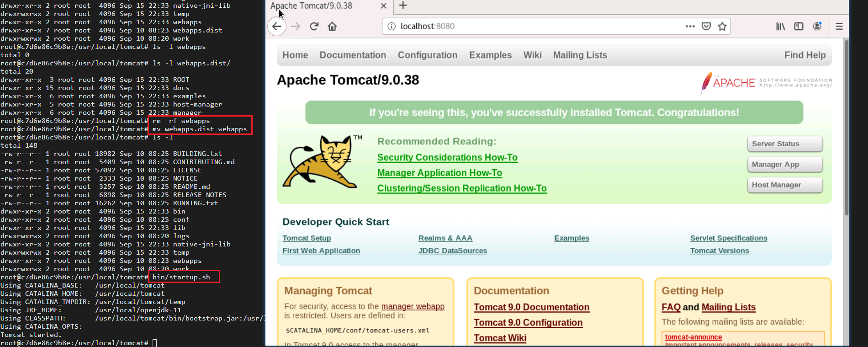Open Configuration in Tomcat navigation bar
868x347 pixels.
pyautogui.click(x=428, y=55)
